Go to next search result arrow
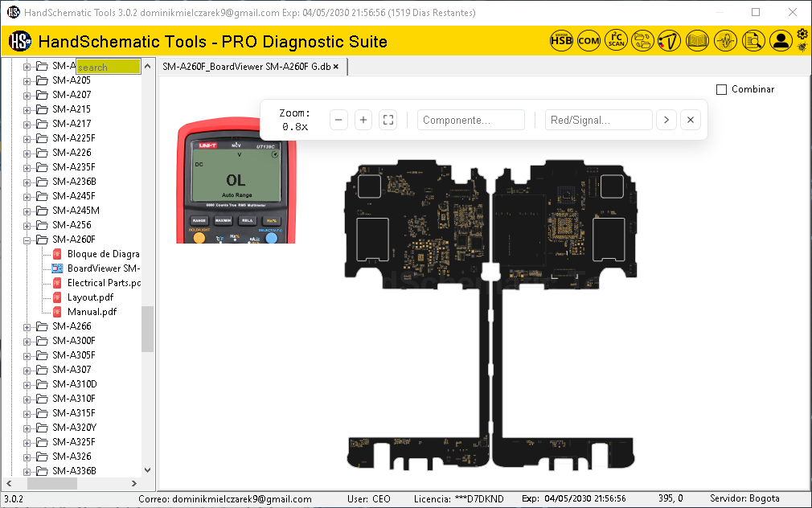812x508 pixels. (x=666, y=120)
